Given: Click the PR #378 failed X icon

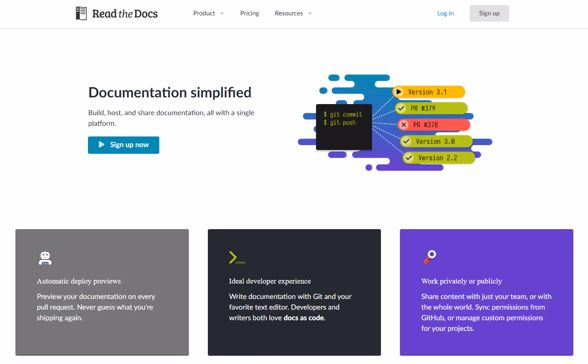Looking at the screenshot, I should [403, 125].
